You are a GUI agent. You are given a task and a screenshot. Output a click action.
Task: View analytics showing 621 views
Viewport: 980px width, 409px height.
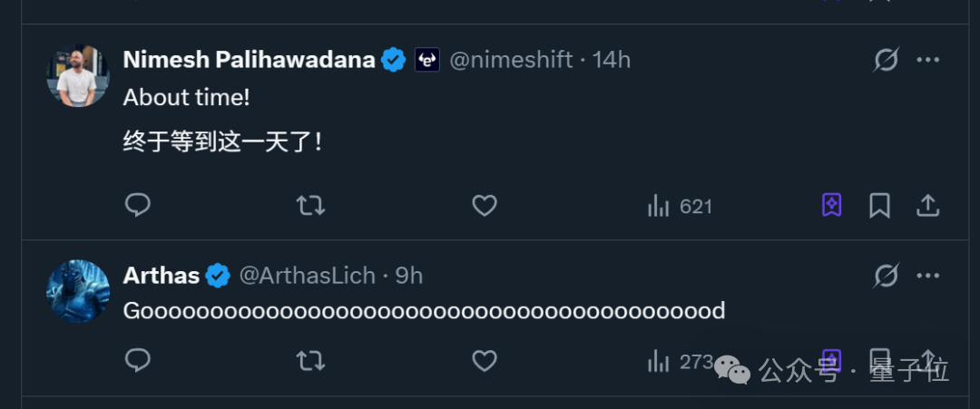pos(680,207)
